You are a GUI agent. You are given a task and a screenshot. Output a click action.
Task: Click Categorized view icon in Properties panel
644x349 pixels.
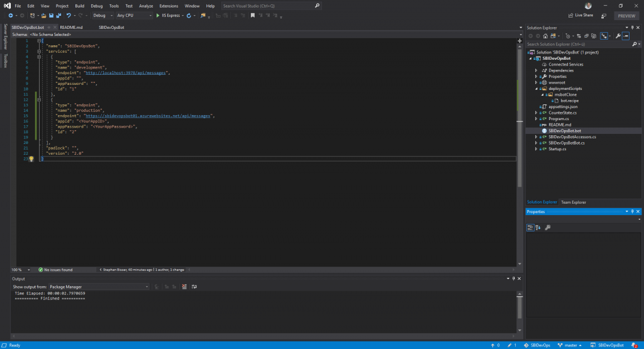click(530, 228)
